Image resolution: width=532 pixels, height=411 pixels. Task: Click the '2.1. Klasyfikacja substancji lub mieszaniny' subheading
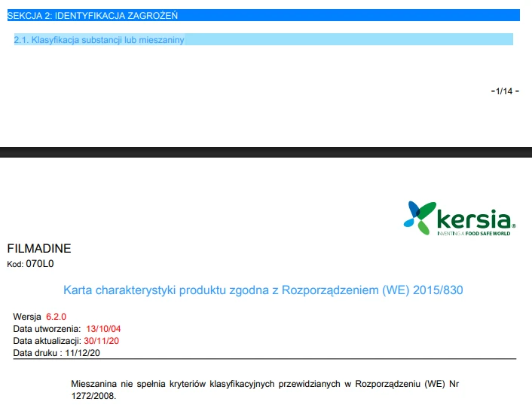pyautogui.click(x=99, y=39)
